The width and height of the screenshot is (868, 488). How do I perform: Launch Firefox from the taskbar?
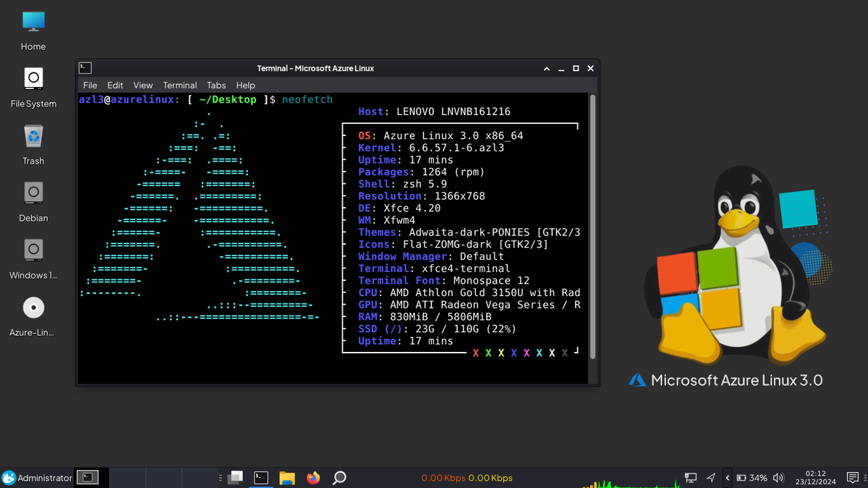pos(313,478)
